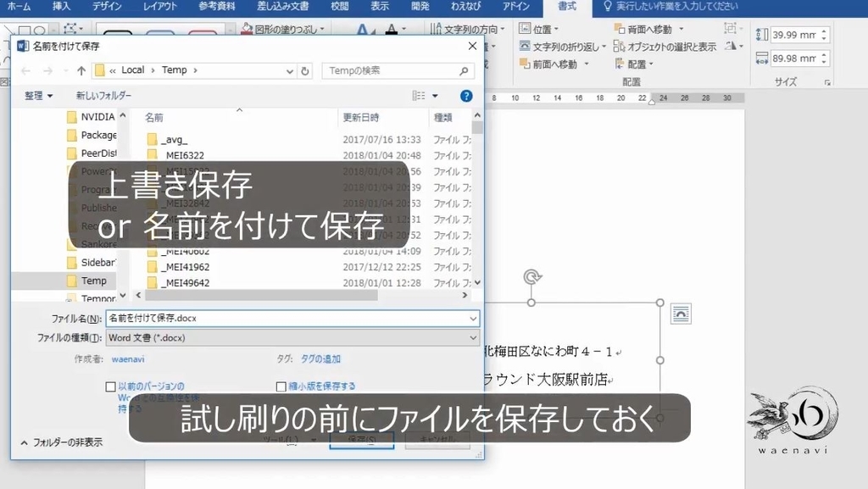This screenshot has height=489, width=868.
Task: Open Wrap Text dropdown in ribbon
Action: coord(604,47)
